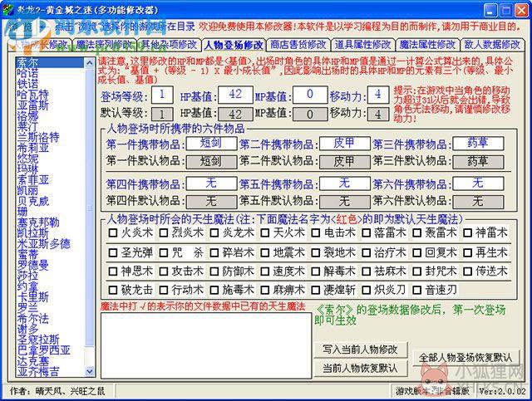Click the 写入当前人物修改 button
This screenshot has width=532, height=401.
point(361,350)
